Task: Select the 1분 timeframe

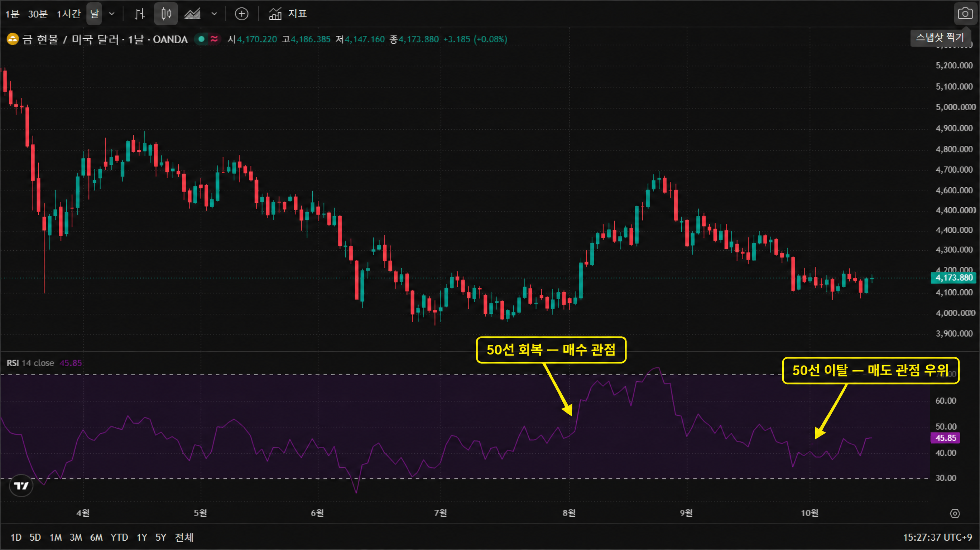Action: (12, 14)
